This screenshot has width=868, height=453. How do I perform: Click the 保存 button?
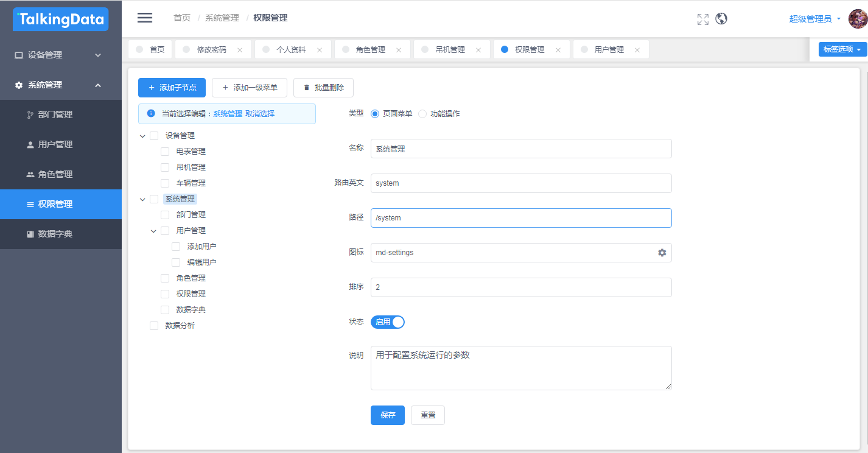pyautogui.click(x=387, y=415)
